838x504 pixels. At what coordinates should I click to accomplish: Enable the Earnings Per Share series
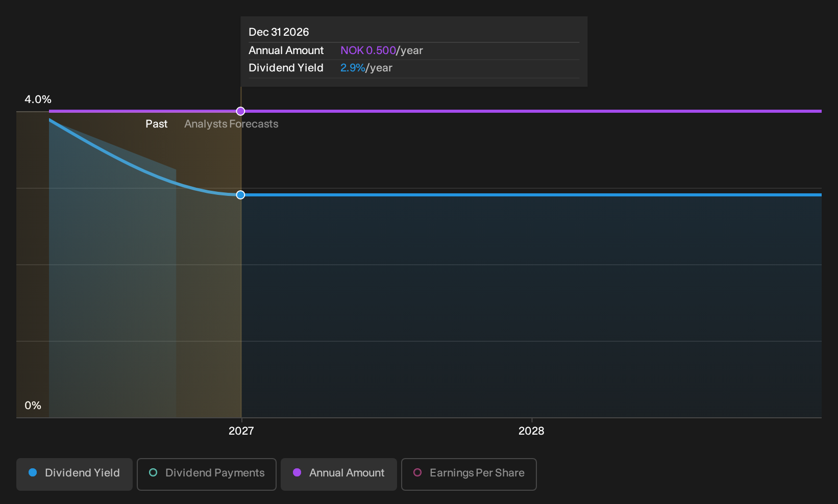point(469,474)
